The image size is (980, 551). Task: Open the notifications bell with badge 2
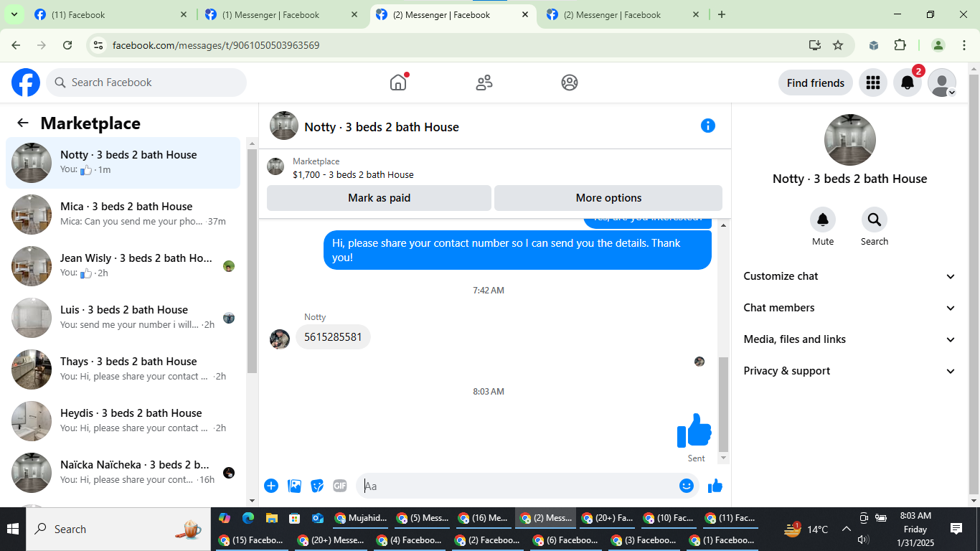tap(908, 83)
